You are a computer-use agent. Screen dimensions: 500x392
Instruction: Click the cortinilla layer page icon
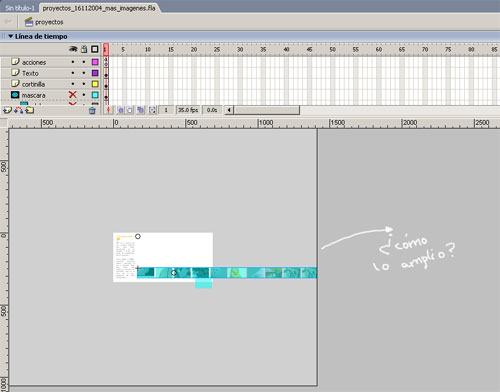coord(15,84)
